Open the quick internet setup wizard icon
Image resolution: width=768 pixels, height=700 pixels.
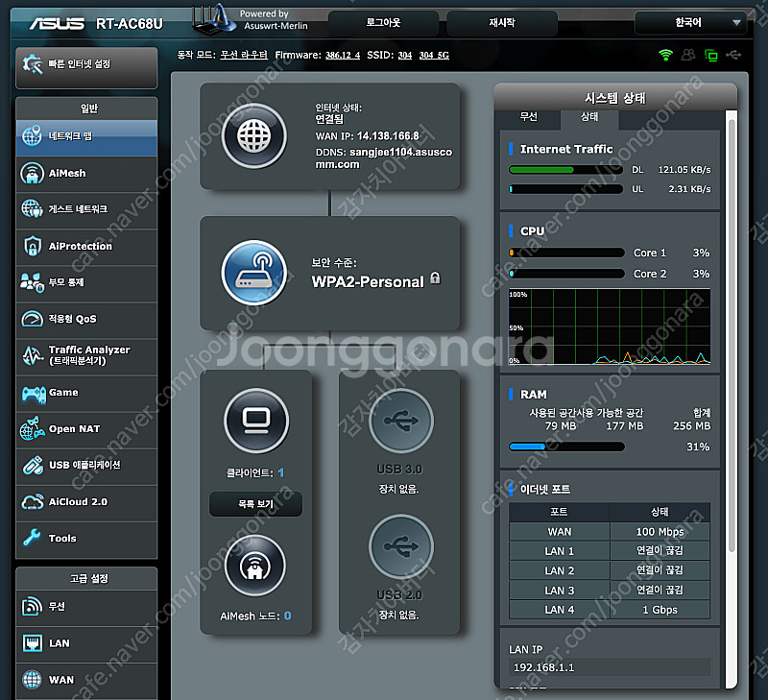point(33,64)
